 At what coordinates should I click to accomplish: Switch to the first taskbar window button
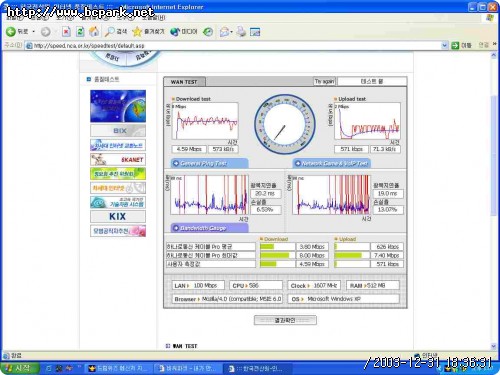[118, 368]
